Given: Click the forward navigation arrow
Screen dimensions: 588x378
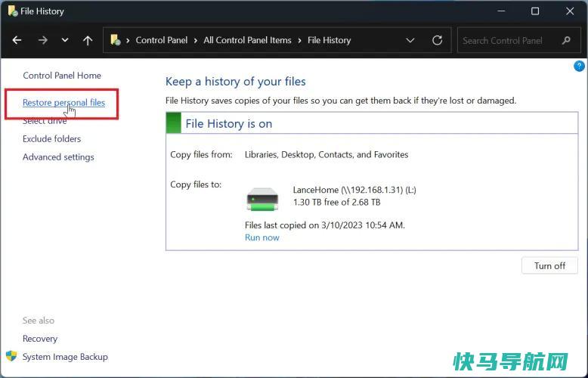Looking at the screenshot, I should 43,40.
